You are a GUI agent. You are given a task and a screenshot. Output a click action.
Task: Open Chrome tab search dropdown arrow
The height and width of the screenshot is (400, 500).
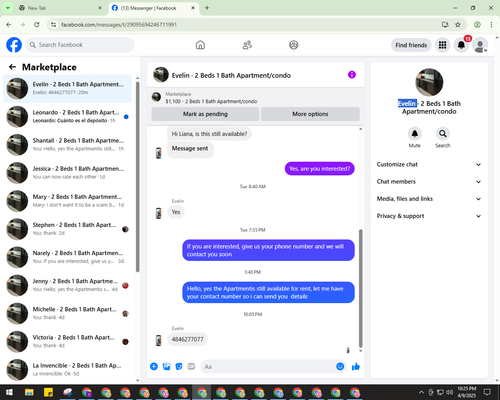click(8, 8)
